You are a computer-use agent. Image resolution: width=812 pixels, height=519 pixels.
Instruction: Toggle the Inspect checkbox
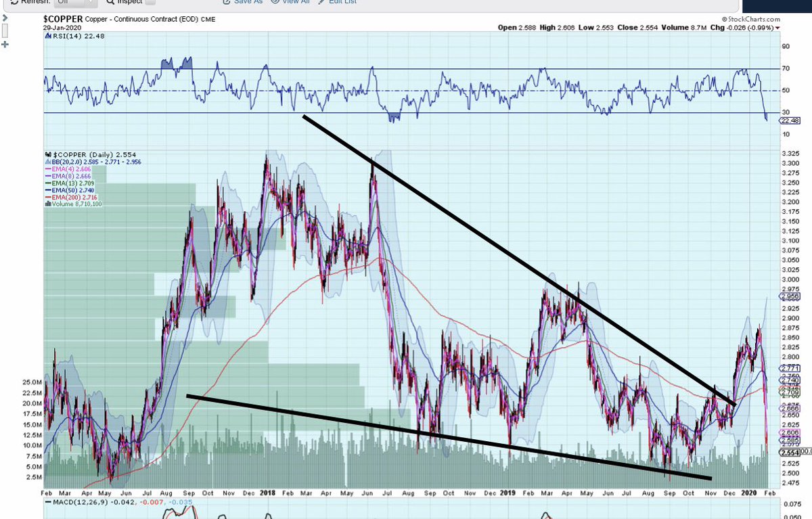click(x=150, y=3)
